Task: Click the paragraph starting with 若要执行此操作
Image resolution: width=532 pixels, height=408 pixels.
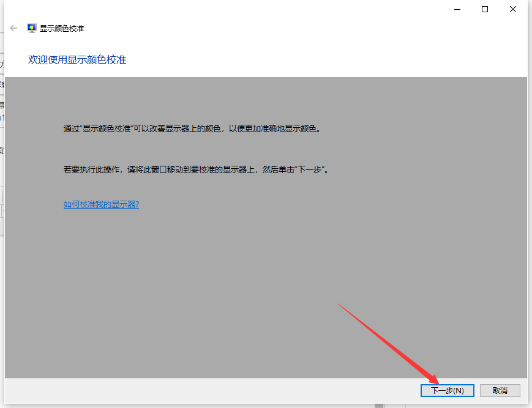Action: point(196,169)
